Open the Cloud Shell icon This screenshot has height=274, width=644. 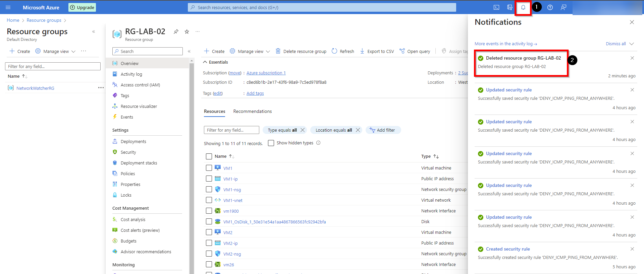[x=496, y=7]
